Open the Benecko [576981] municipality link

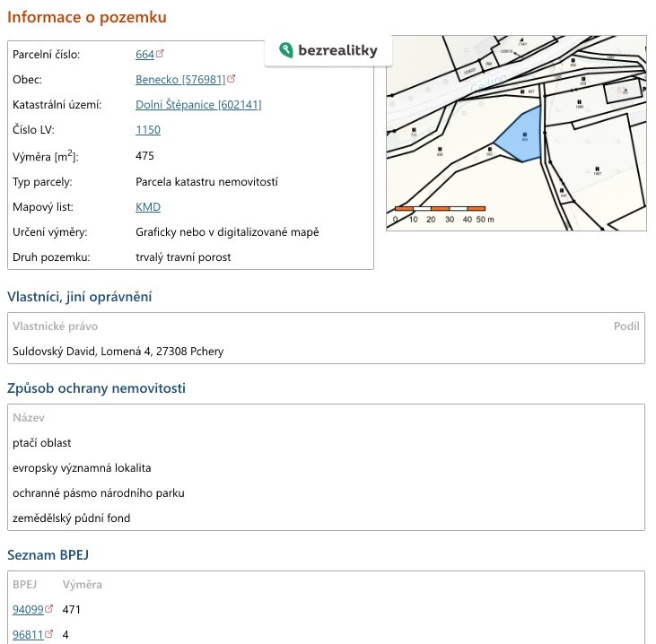pos(180,79)
